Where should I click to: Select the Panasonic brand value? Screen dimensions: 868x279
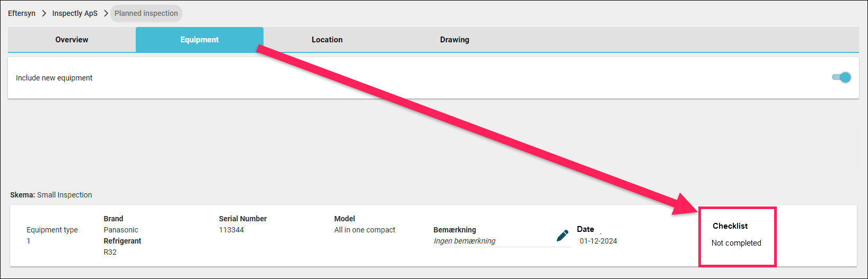tap(121, 230)
